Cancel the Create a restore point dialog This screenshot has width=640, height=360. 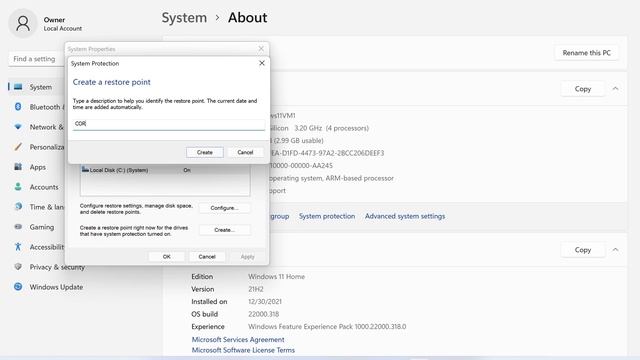[x=245, y=152]
